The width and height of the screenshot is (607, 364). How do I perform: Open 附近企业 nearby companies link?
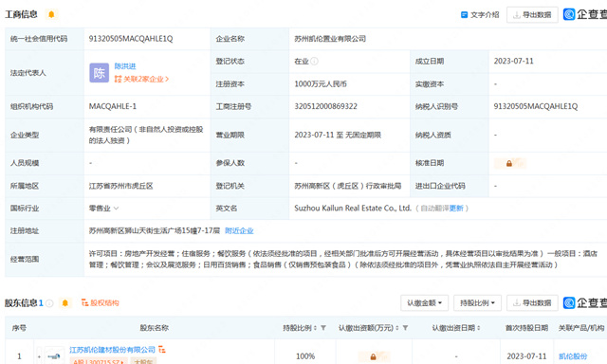[239, 230]
